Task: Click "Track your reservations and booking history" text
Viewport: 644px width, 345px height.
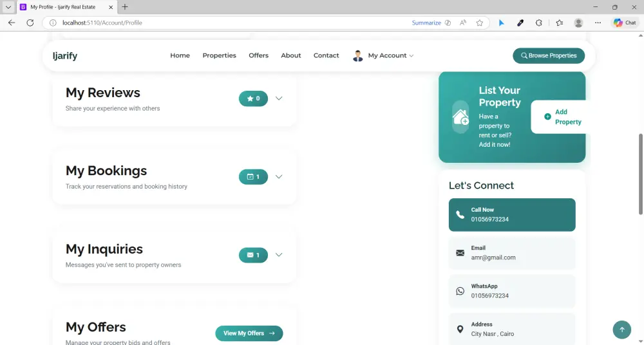Action: (126, 187)
